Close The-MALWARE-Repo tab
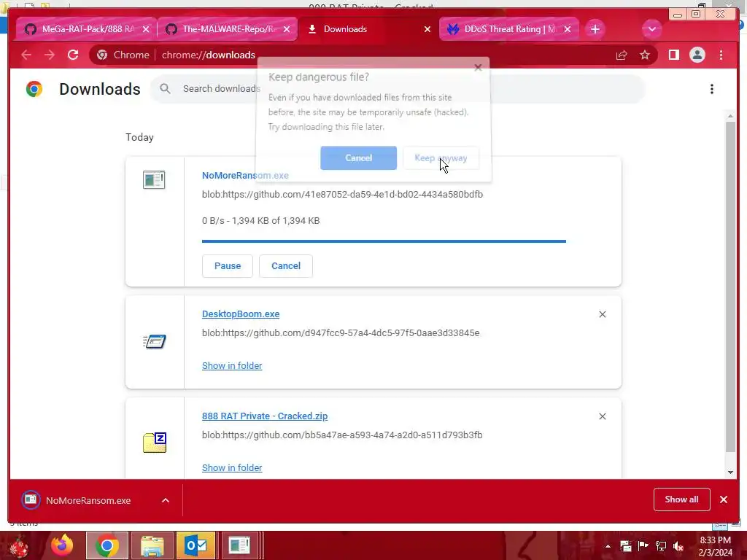 (x=286, y=29)
